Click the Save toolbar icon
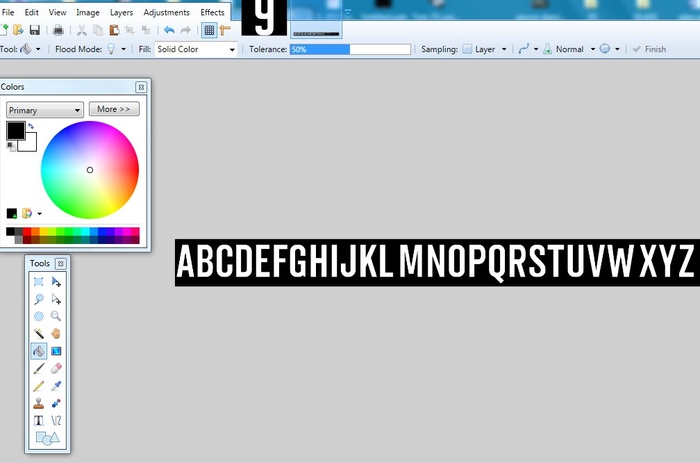This screenshot has width=700, height=463. click(35, 30)
